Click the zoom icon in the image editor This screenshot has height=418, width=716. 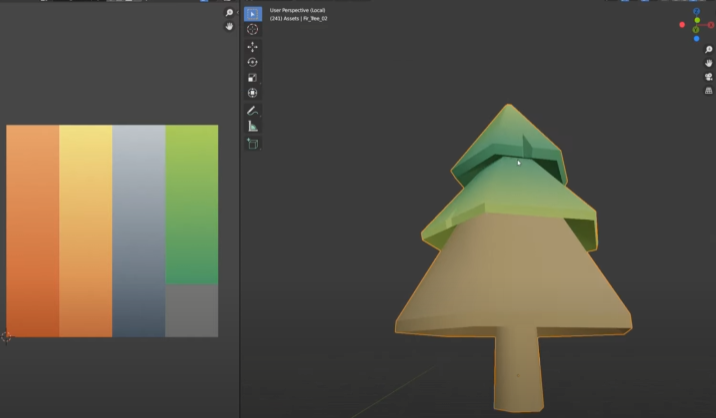tap(229, 13)
